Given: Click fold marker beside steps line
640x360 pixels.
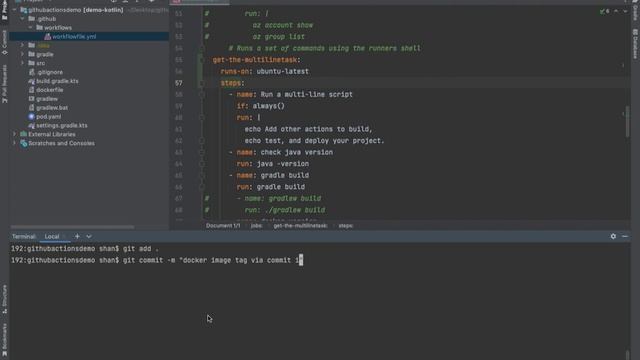Looking at the screenshot, I should [x=202, y=83].
